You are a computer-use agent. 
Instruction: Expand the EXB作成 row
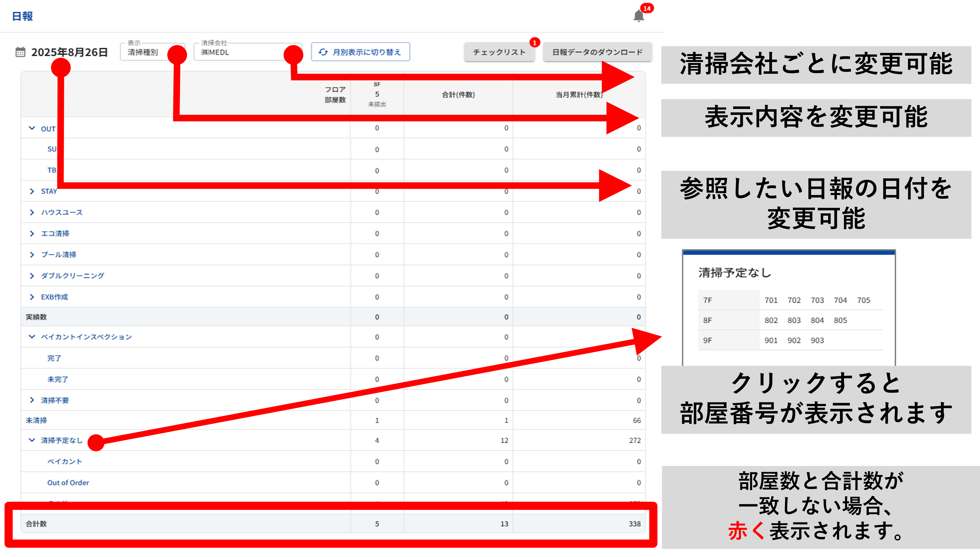pyautogui.click(x=32, y=297)
